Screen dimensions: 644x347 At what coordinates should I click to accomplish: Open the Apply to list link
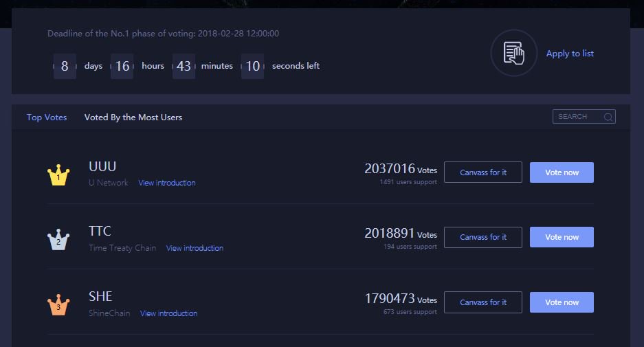(x=570, y=54)
